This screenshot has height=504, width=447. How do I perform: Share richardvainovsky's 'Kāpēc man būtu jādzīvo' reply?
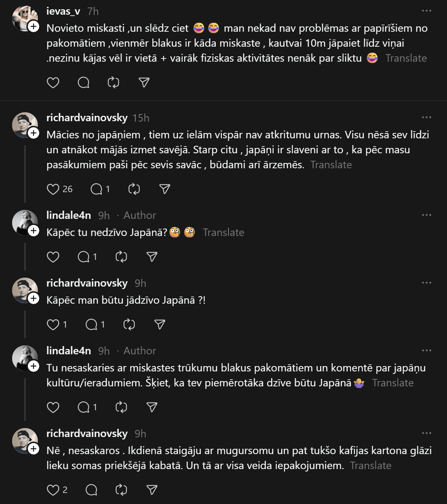click(159, 325)
